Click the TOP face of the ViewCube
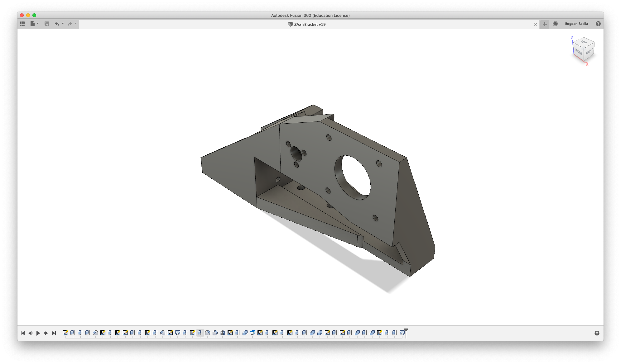Viewport: 621px width, 364px height. tap(584, 42)
